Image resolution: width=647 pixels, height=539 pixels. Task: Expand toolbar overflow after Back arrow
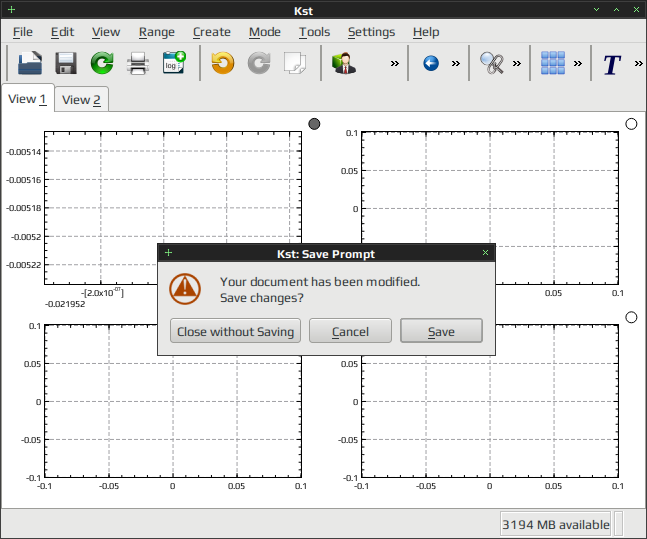456,63
